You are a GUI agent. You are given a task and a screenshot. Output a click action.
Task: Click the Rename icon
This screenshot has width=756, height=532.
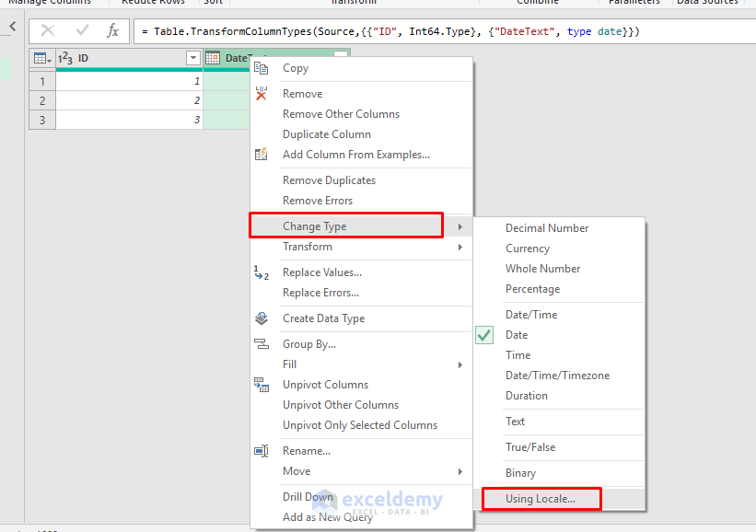pos(262,451)
